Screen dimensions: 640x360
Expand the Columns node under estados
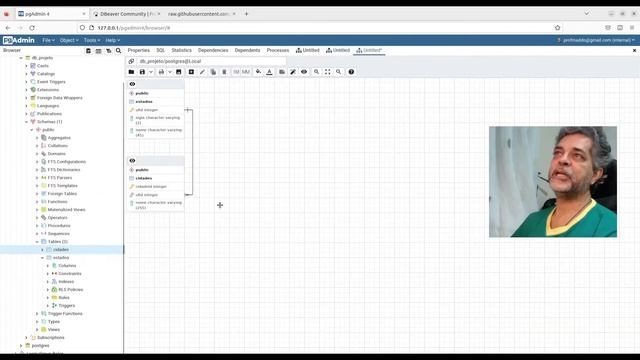(48, 266)
